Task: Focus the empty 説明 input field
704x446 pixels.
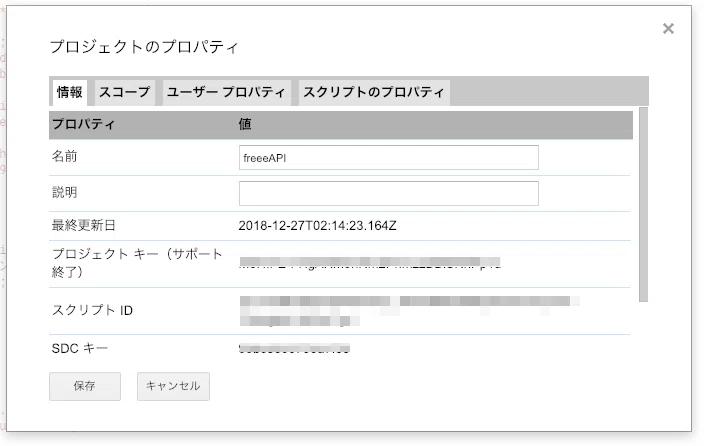Action: (388, 194)
